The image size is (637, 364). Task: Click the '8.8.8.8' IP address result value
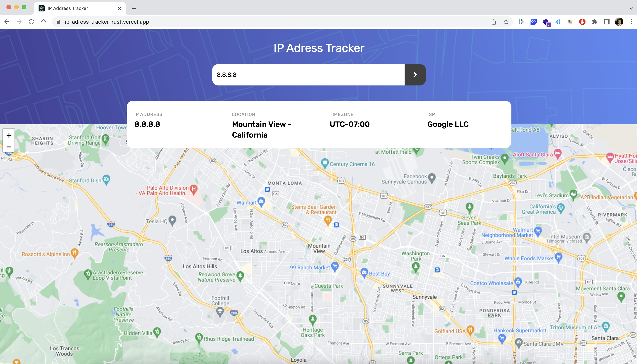(x=147, y=124)
